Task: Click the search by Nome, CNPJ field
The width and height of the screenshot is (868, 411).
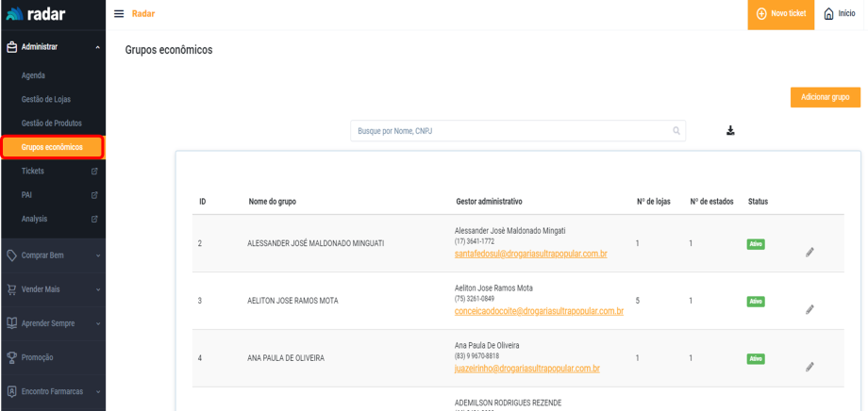Action: pos(509,131)
